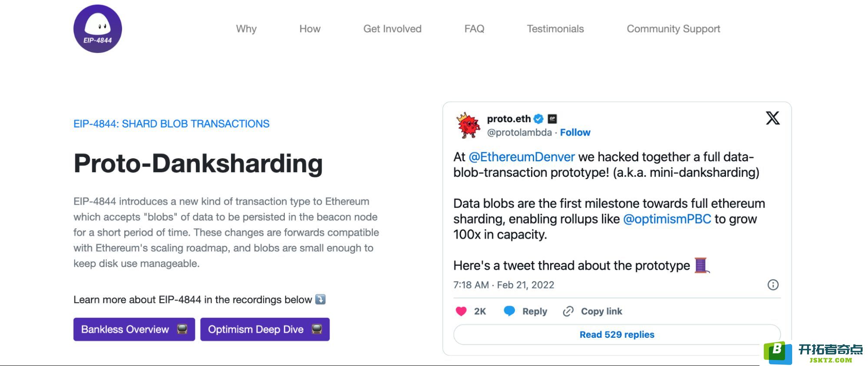Click the heart like icon on tweet
The width and height of the screenshot is (868, 366).
(461, 311)
